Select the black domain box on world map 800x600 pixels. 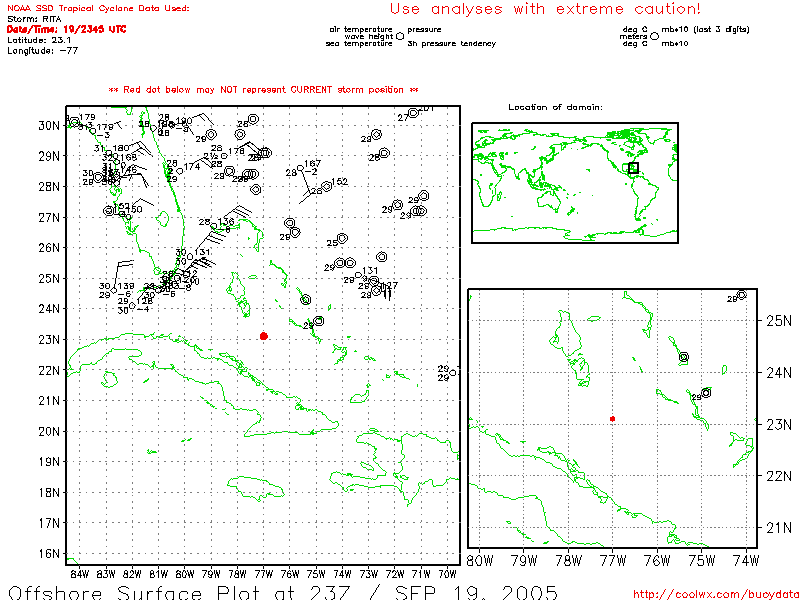(633, 168)
